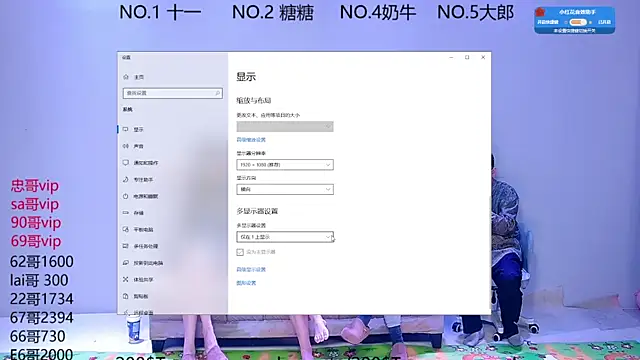Open the display orientation (横向) dropdown

[x=285, y=189]
